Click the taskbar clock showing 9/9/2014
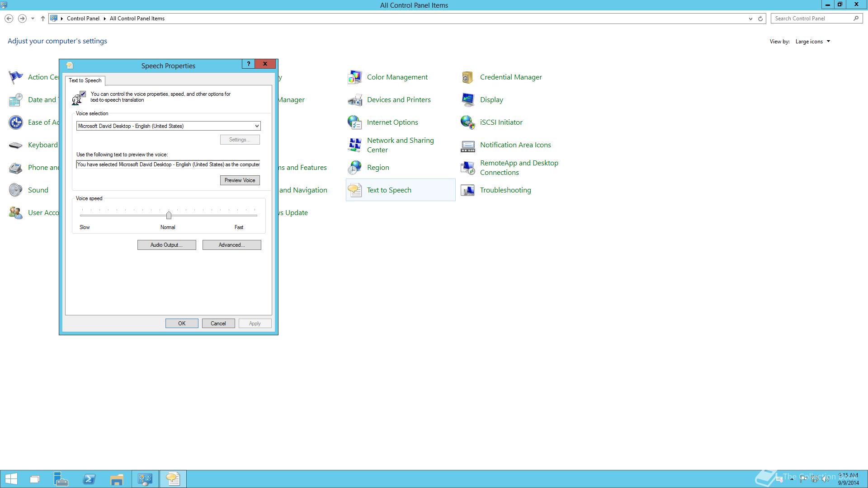 pyautogui.click(x=848, y=479)
